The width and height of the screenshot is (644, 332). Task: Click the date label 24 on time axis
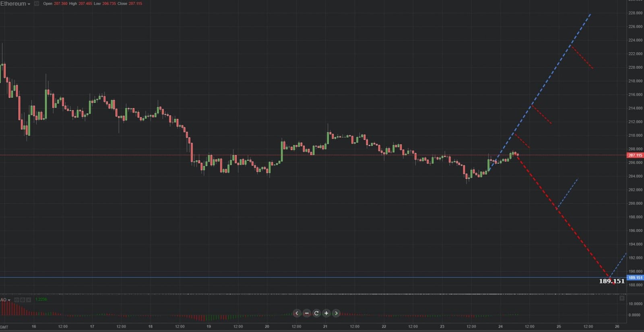coord(500,326)
